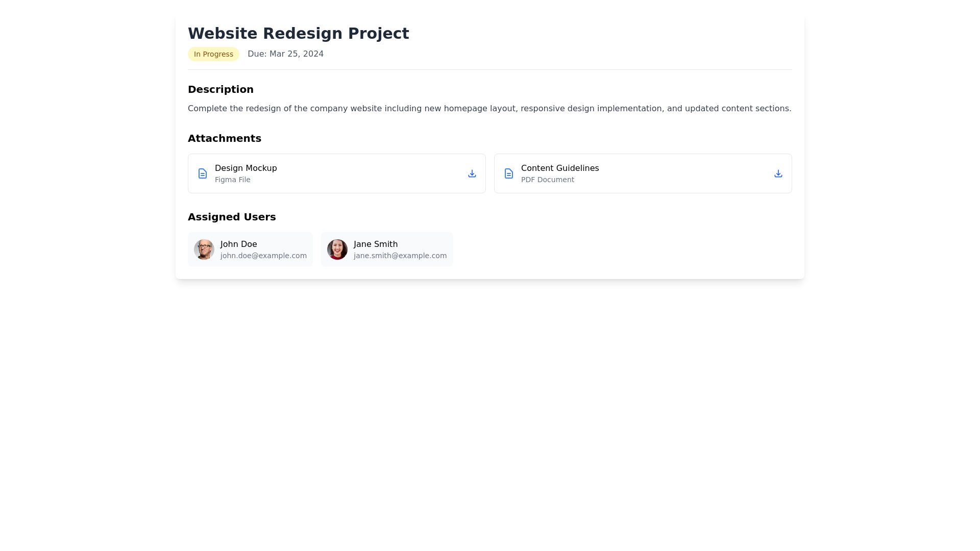Open the Design Mockup attachment title
The image size is (980, 551).
pyautogui.click(x=246, y=168)
